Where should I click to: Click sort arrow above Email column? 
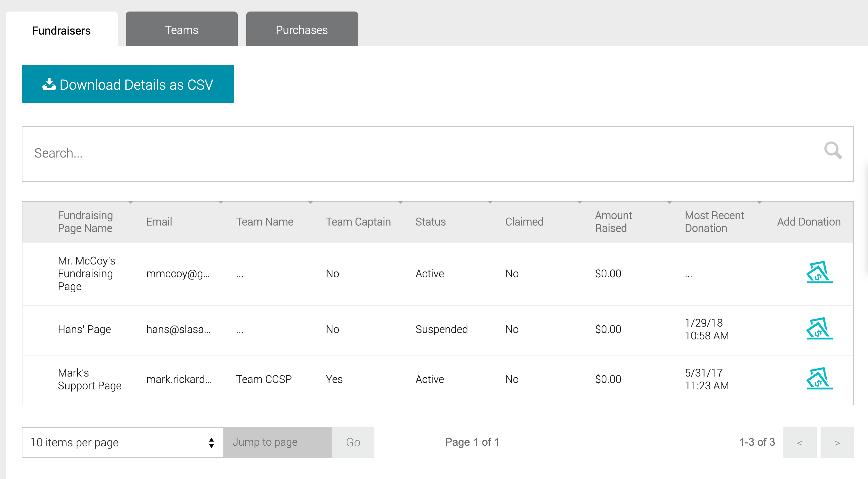point(221,202)
